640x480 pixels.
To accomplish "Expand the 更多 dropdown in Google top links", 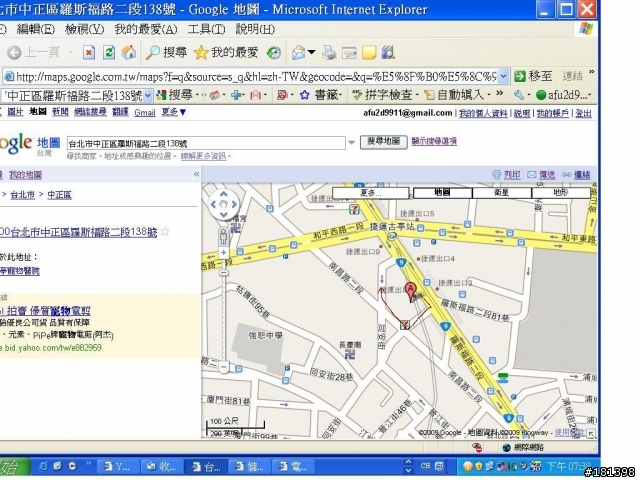I will tap(173, 112).
